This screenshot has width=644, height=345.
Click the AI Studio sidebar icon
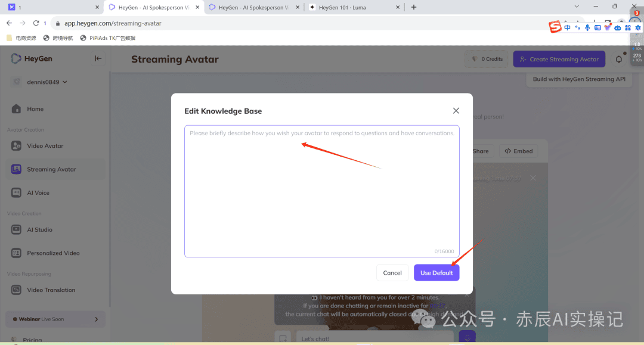(x=17, y=230)
